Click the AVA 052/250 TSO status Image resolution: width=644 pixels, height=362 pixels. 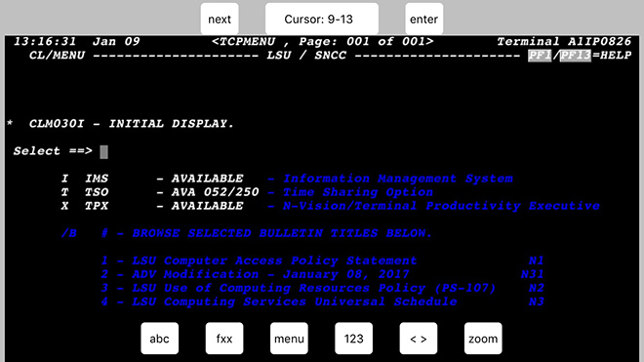pos(216,192)
